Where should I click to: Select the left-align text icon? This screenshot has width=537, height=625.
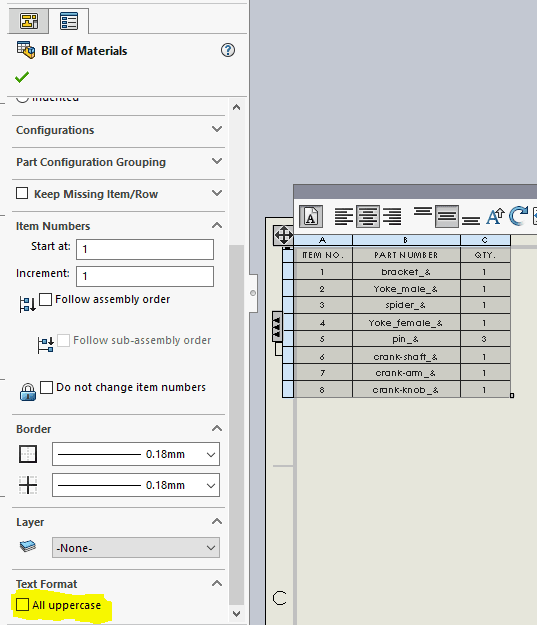pyautogui.click(x=343, y=217)
